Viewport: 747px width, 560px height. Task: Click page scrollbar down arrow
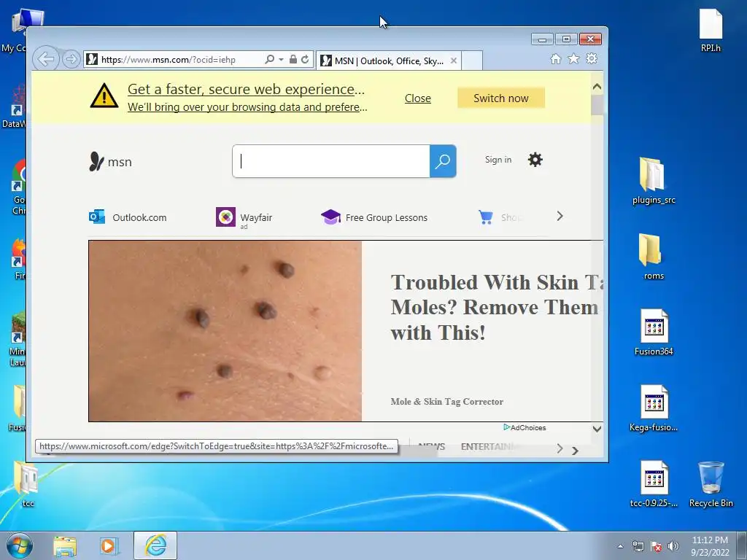click(597, 429)
